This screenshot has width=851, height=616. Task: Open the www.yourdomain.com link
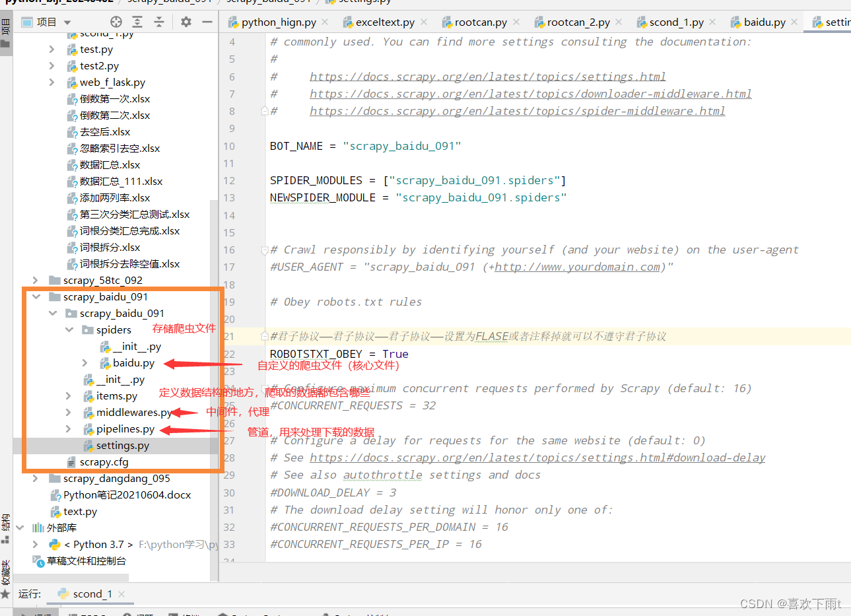tap(577, 267)
